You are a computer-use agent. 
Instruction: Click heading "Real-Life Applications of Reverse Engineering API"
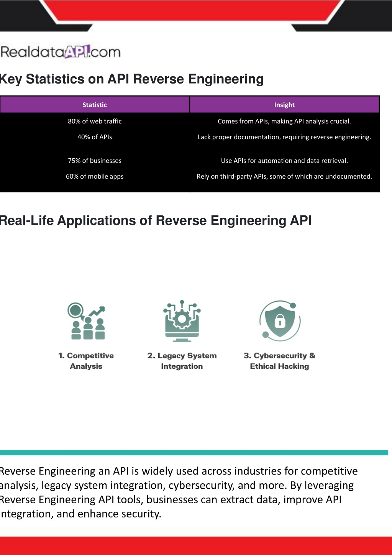156,220
